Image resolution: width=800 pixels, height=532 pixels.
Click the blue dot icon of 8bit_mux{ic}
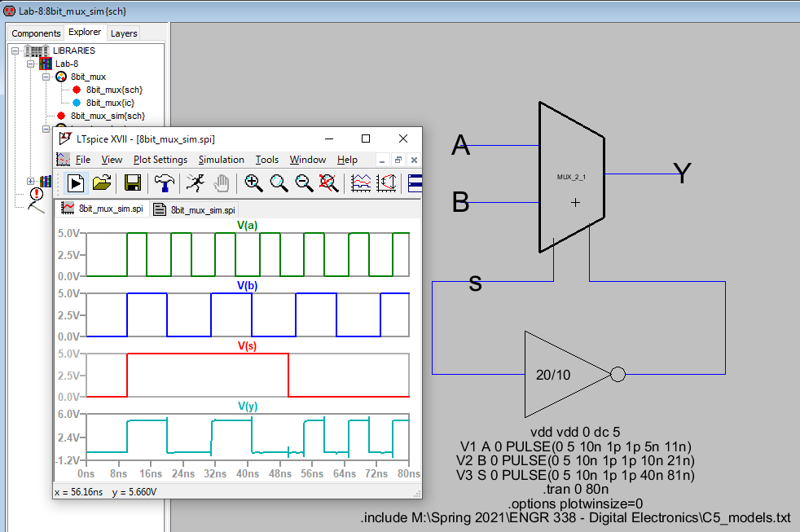(77, 103)
